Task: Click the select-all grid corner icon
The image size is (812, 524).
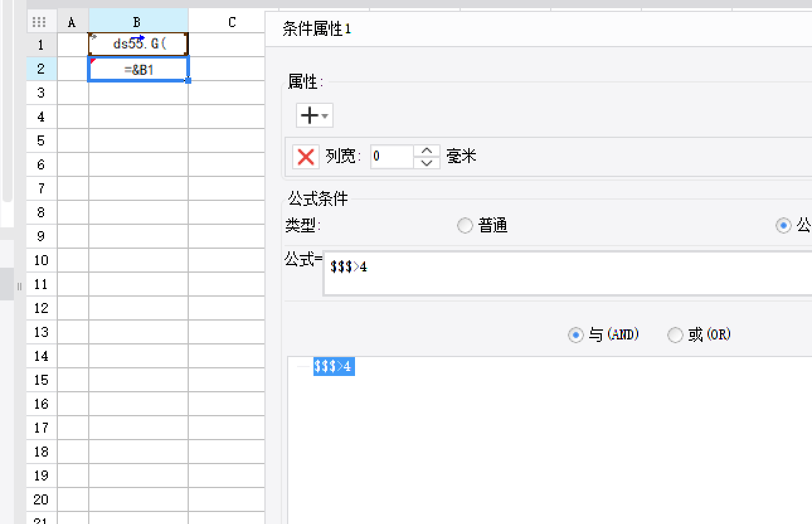Action: click(x=39, y=21)
